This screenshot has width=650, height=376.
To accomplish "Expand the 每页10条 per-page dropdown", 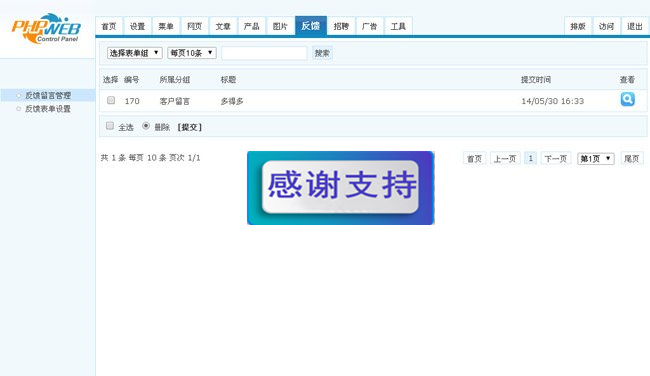I will point(192,53).
